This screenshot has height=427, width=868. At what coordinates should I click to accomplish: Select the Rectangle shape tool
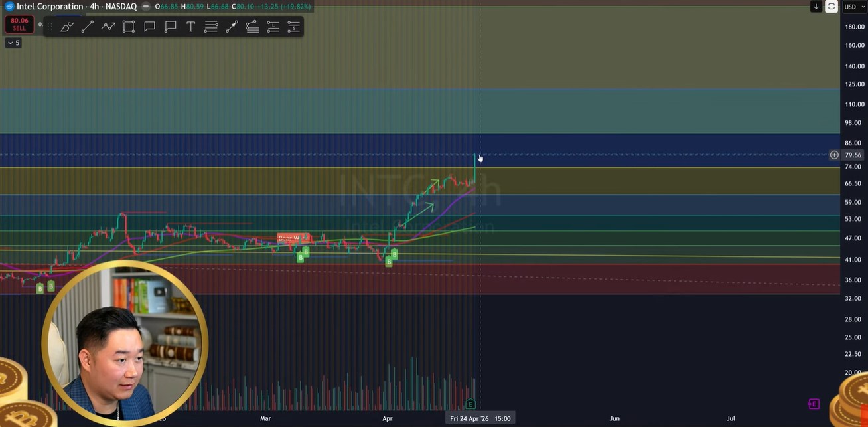(x=129, y=27)
